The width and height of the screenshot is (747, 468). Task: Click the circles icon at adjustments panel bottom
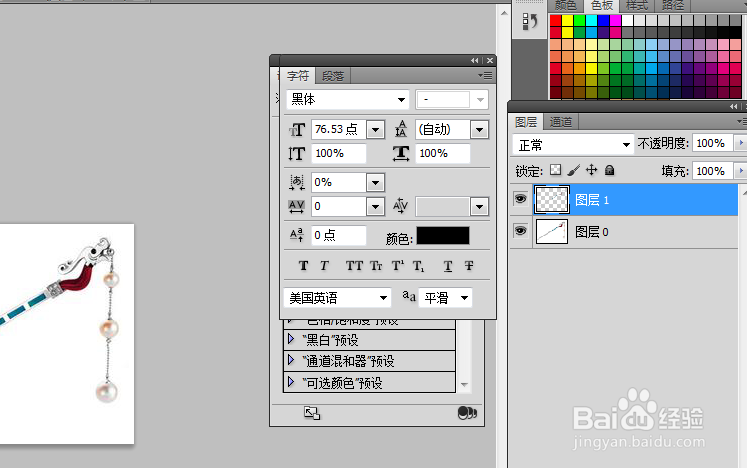[467, 413]
